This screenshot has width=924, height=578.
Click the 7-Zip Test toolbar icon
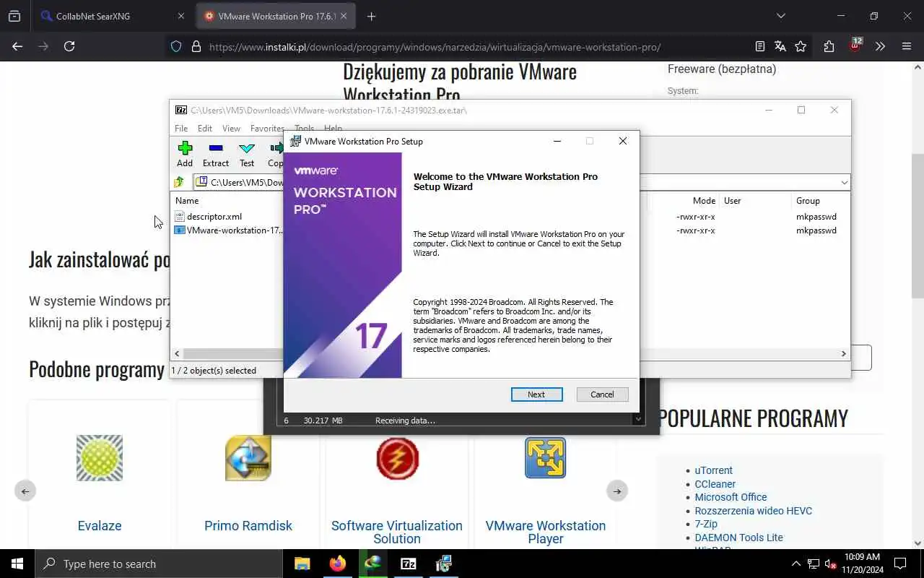click(247, 154)
